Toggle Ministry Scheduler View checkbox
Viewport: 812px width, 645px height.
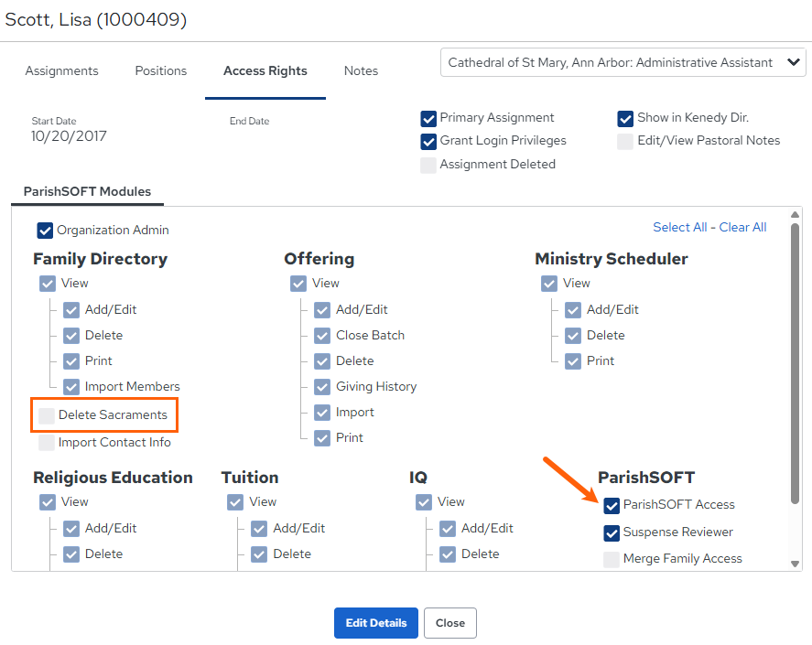point(549,284)
